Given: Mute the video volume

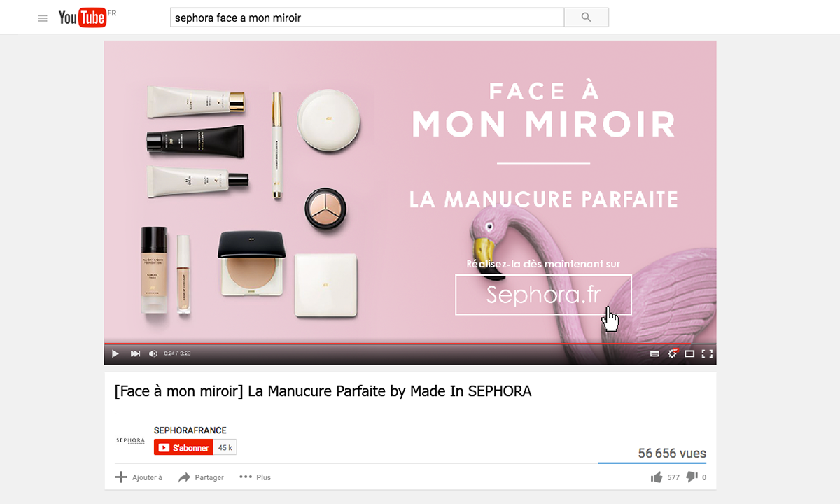Looking at the screenshot, I should point(153,354).
